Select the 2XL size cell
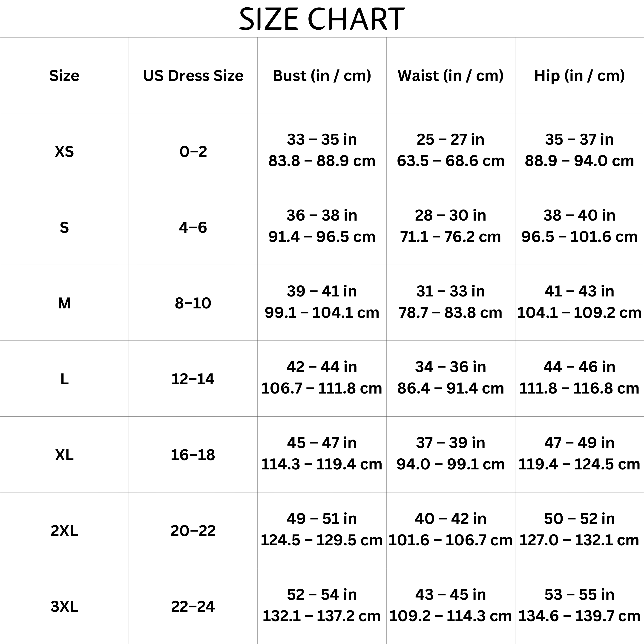 [64, 531]
